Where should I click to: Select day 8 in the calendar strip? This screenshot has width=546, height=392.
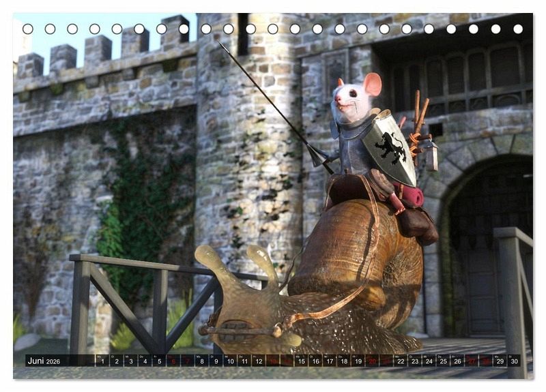201,361
